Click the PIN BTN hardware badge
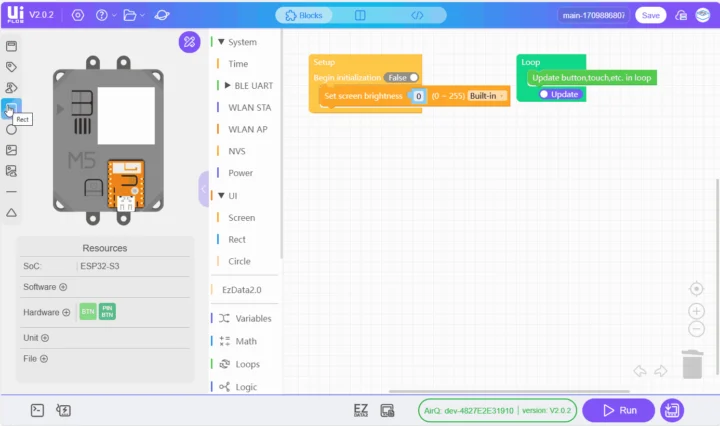This screenshot has width=720, height=426. 107,312
